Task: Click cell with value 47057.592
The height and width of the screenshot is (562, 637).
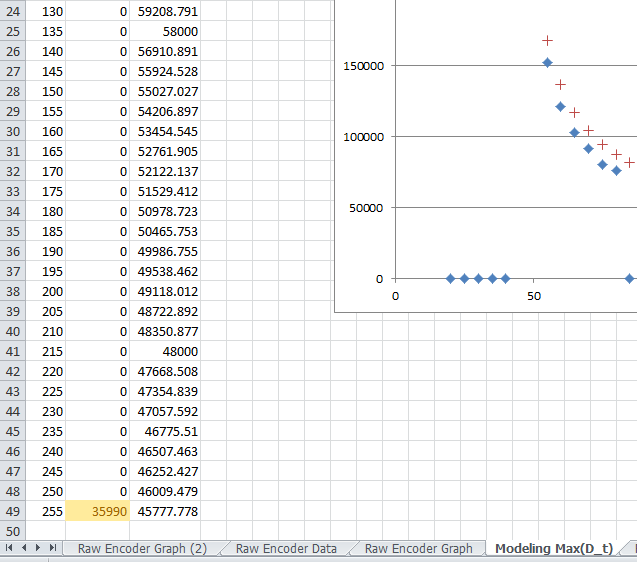Action: (x=165, y=411)
